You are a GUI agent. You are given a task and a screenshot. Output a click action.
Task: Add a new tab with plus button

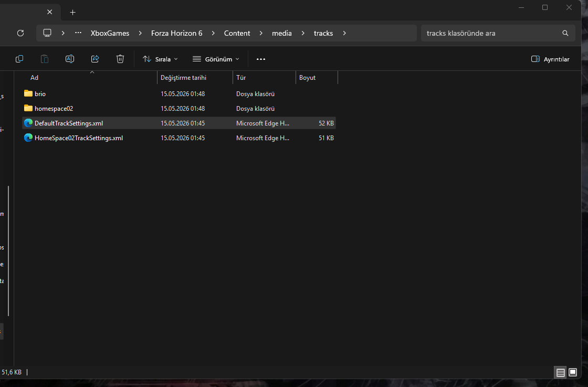[73, 13]
